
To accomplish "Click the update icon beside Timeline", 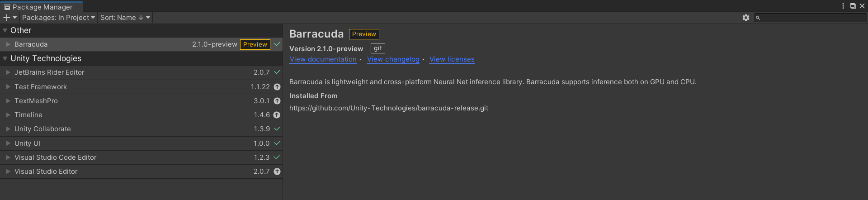I will point(277,115).
